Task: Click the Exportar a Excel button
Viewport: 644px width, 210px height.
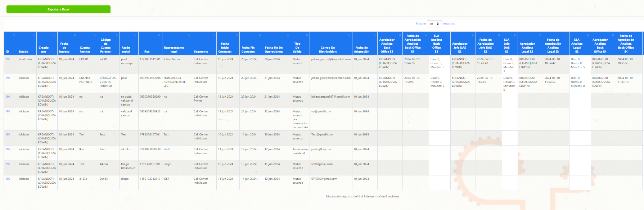Action: point(58,9)
